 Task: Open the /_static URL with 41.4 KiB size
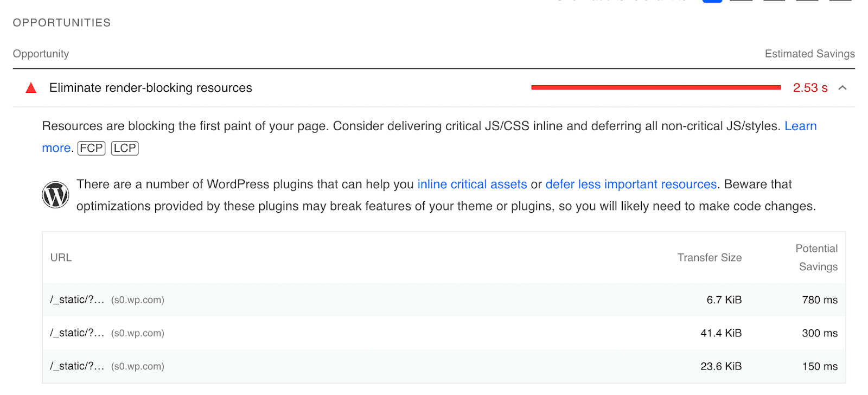click(77, 333)
